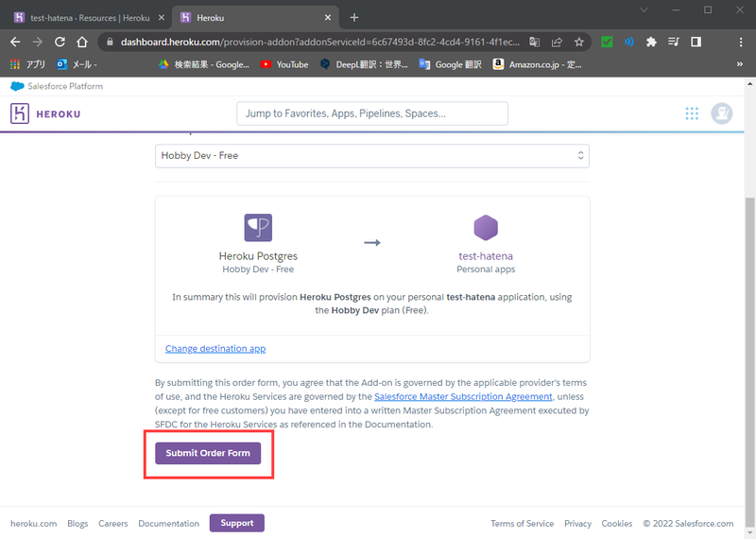This screenshot has height=539, width=756.
Task: Click the HEROKU wordmark text
Action: click(x=59, y=113)
